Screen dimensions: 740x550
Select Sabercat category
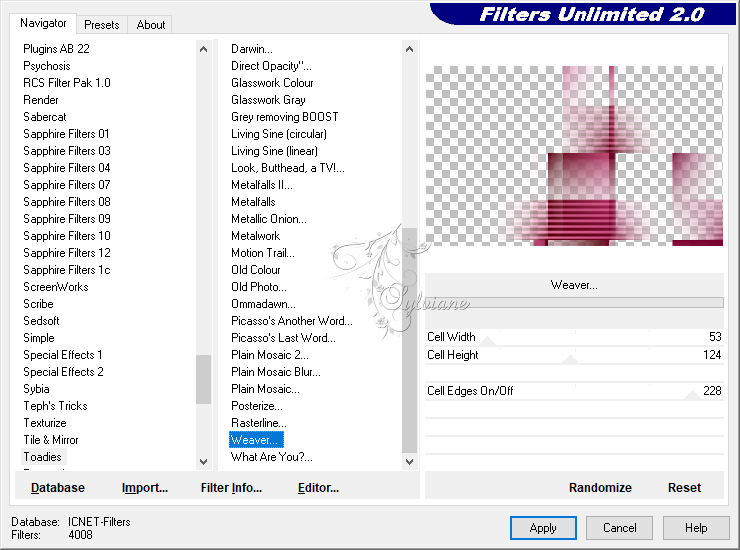coord(44,117)
